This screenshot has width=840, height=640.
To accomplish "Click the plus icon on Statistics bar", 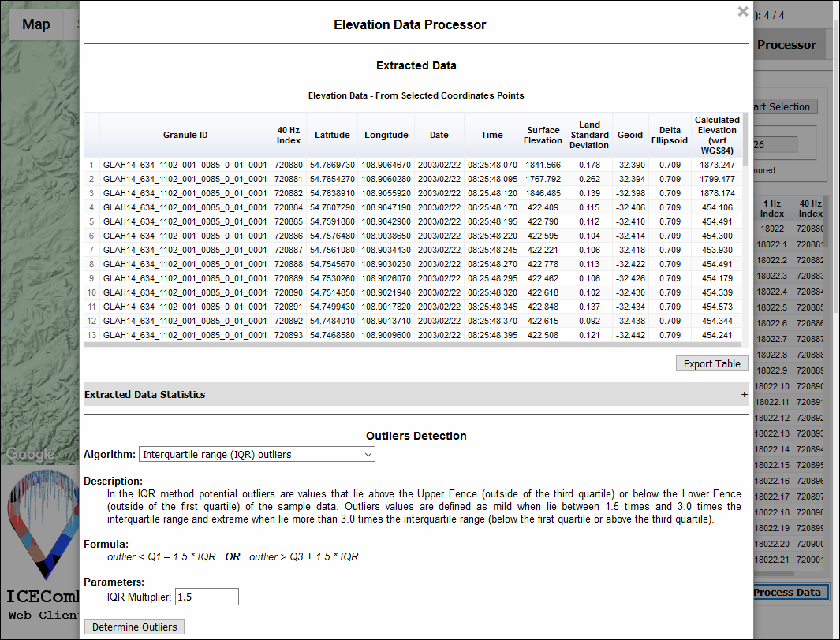I will click(x=744, y=394).
